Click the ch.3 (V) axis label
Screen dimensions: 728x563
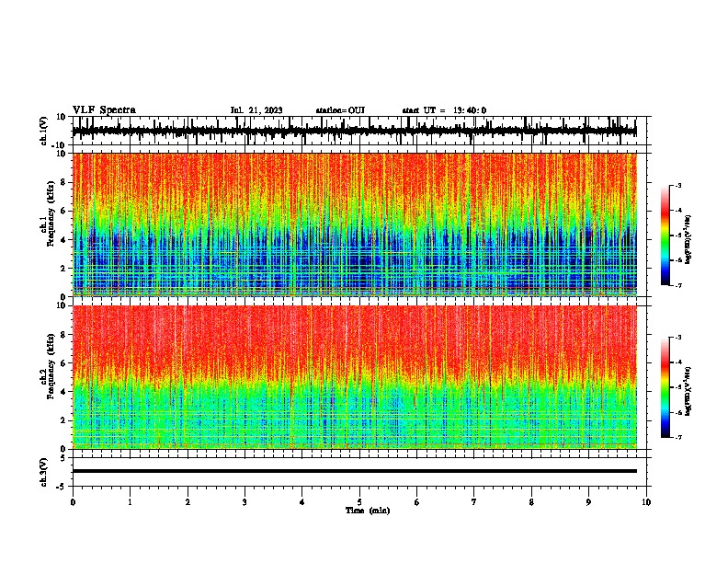coord(44,472)
